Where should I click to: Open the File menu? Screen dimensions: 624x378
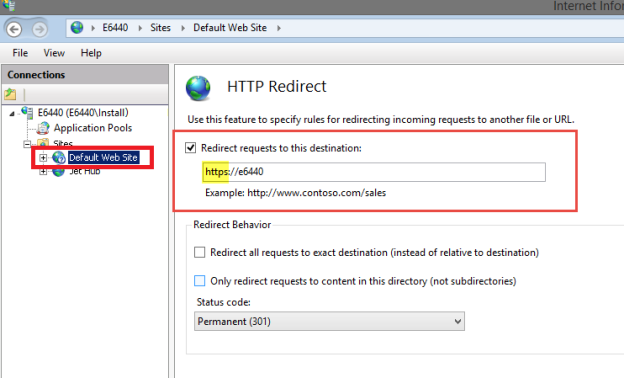[20, 53]
